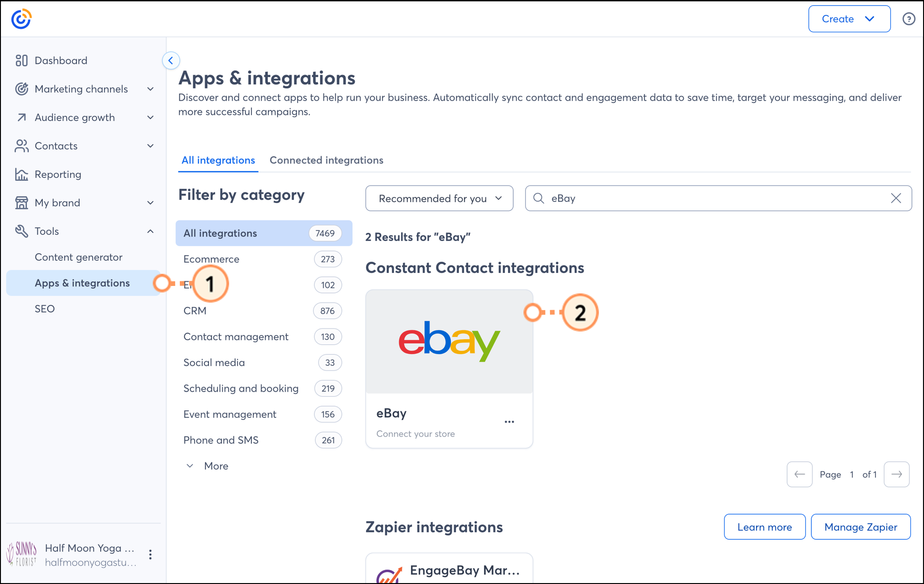
Task: Open Reporting from the sidebar
Action: 58,174
